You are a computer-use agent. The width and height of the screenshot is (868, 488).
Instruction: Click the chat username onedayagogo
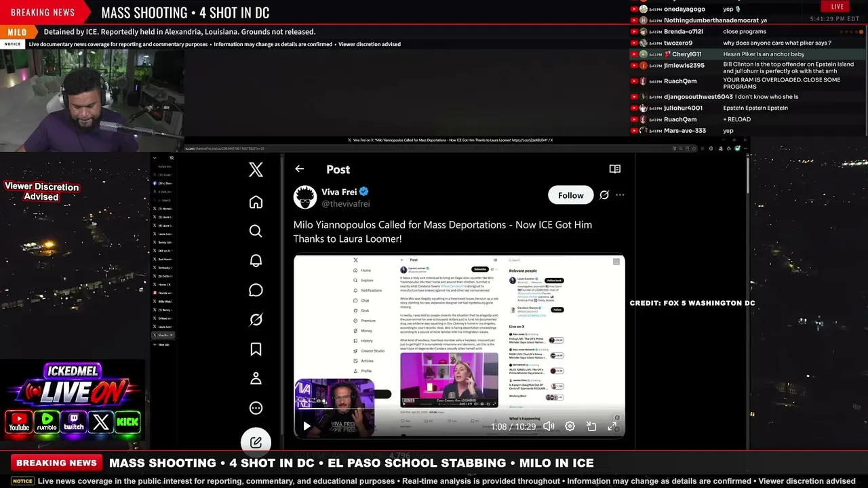coord(684,9)
